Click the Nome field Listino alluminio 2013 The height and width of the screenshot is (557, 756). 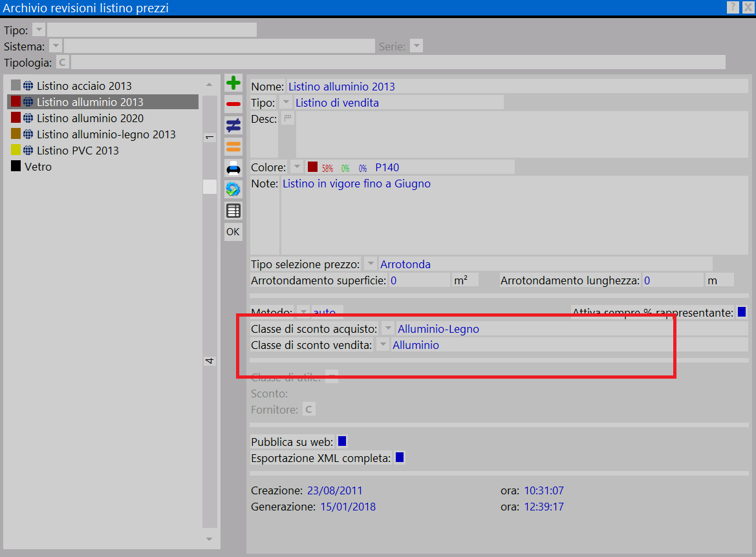(517, 86)
